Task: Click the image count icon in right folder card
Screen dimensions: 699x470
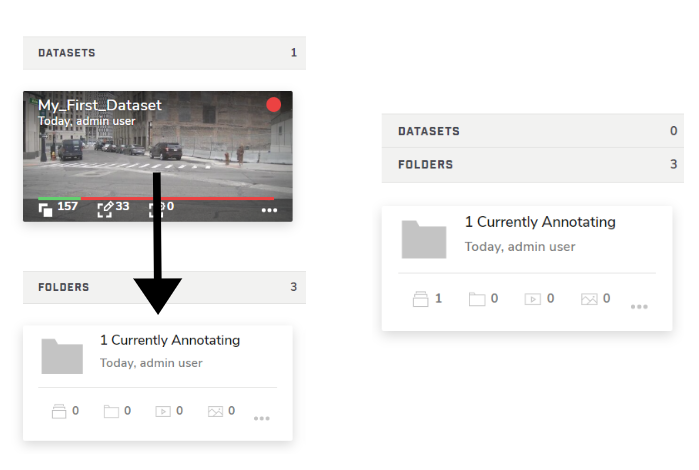Action: (x=589, y=299)
